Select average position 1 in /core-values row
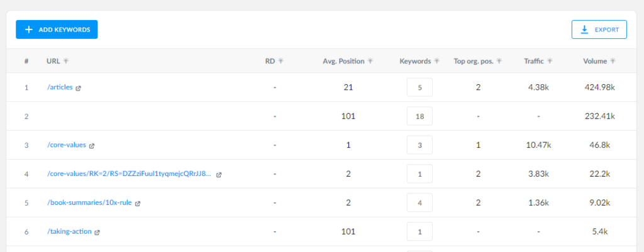The width and height of the screenshot is (644, 252). [x=348, y=145]
